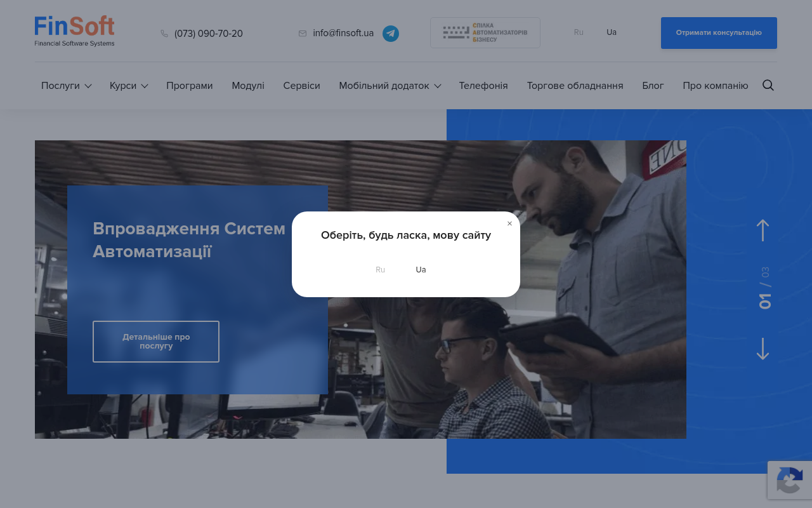Click the FinSoft logo

click(75, 32)
